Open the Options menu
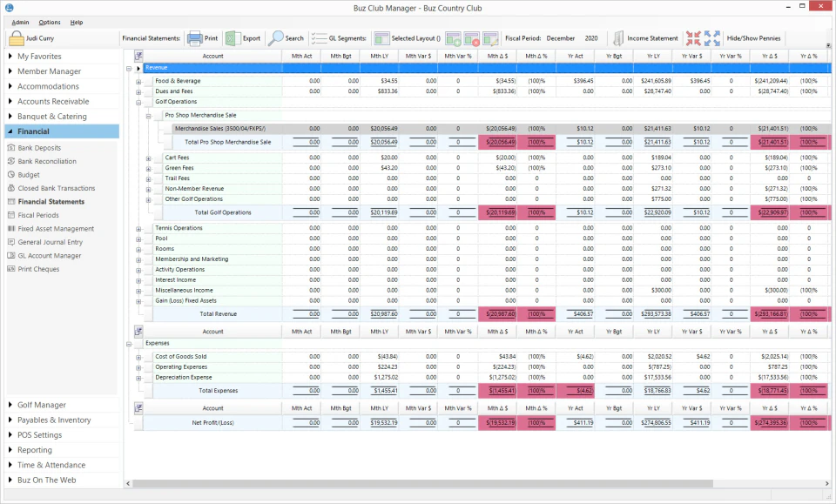This screenshot has width=836, height=504. [50, 23]
